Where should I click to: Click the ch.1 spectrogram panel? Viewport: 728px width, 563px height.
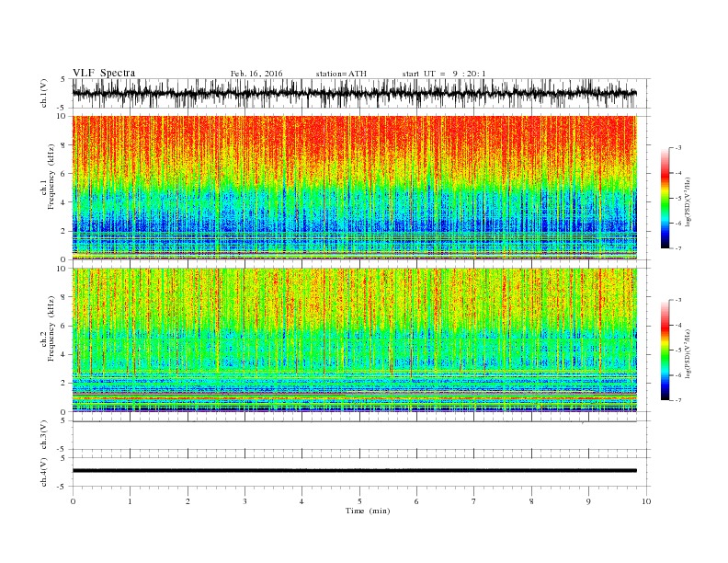point(354,188)
